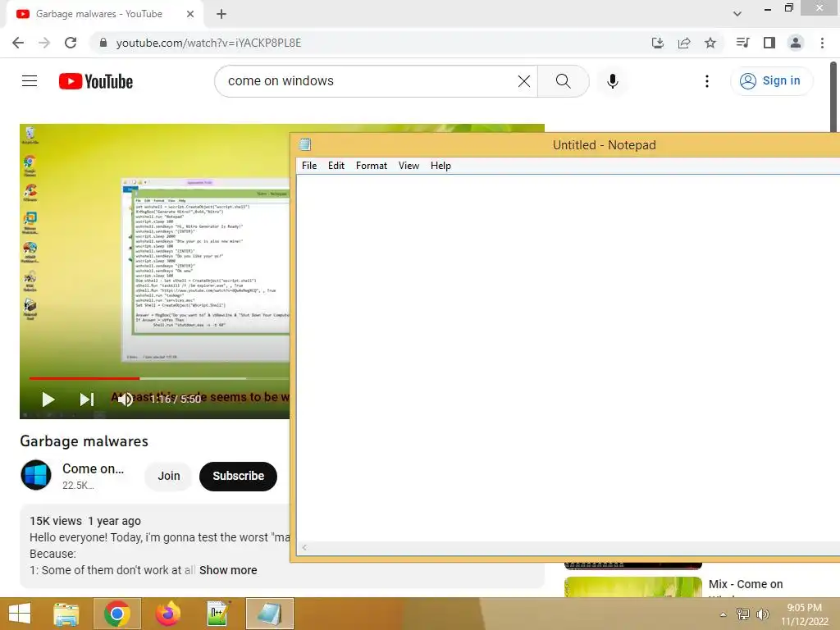Viewport: 840px width, 630px height.
Task: Open Notepad Format menu
Action: [372, 166]
